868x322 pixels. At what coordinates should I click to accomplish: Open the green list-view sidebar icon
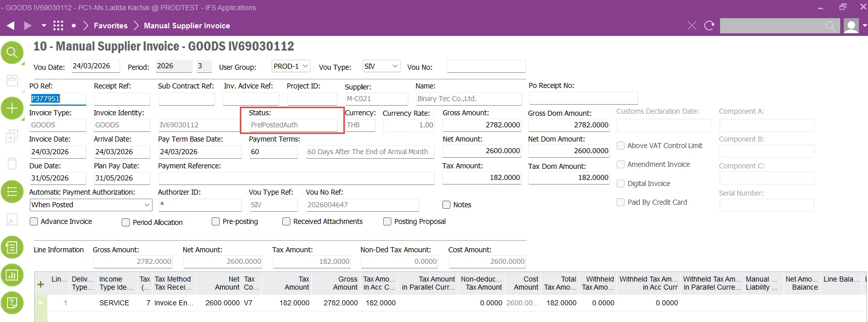click(x=12, y=192)
